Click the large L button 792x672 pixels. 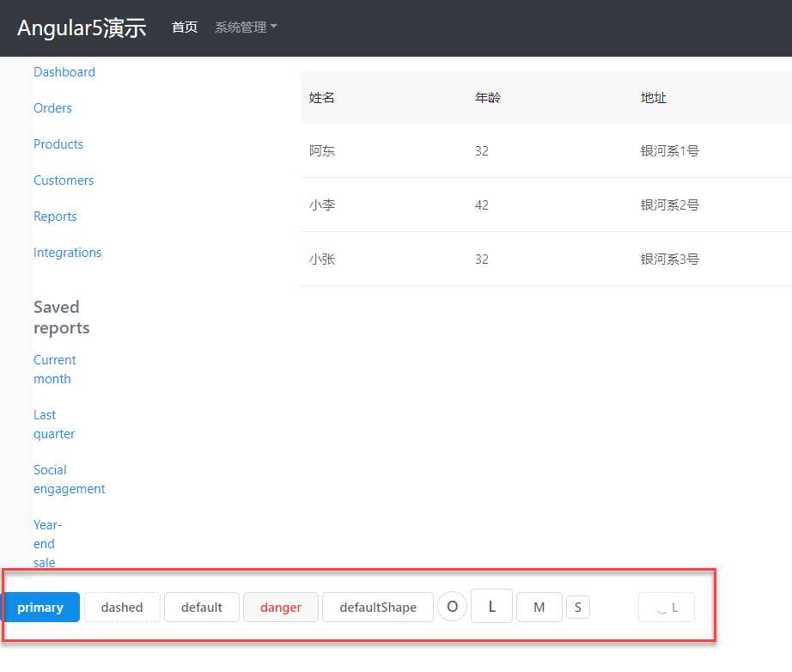(491, 606)
